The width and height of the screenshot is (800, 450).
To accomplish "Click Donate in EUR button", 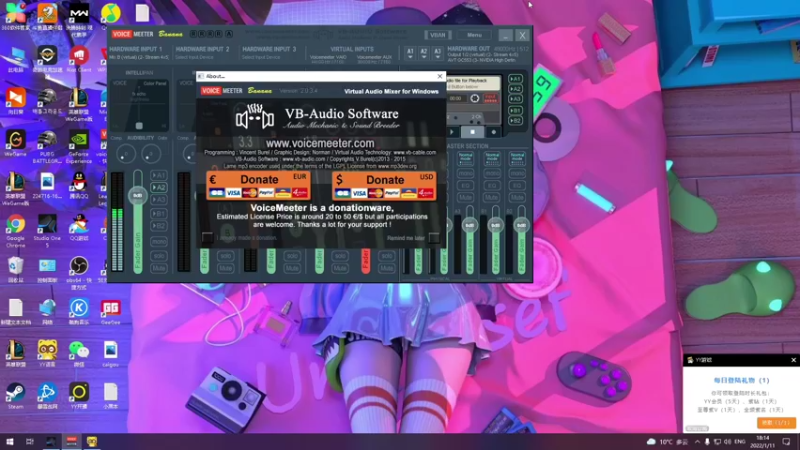I will tap(258, 185).
